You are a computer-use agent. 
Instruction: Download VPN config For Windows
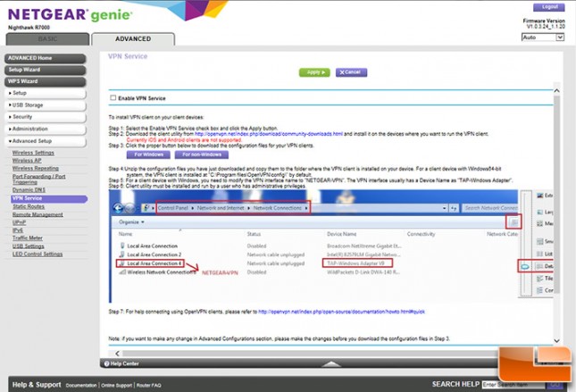[x=151, y=154]
